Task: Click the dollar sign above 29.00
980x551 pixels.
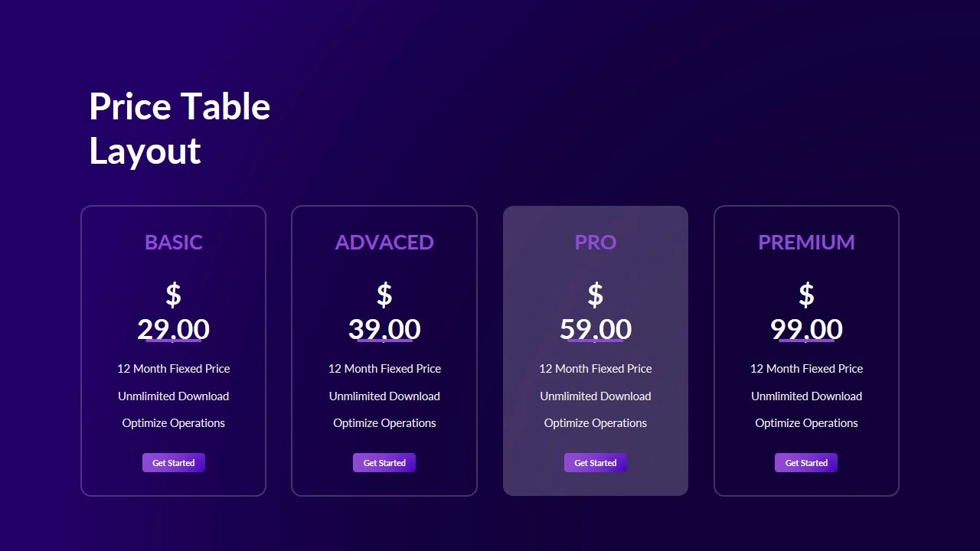Action: [174, 295]
